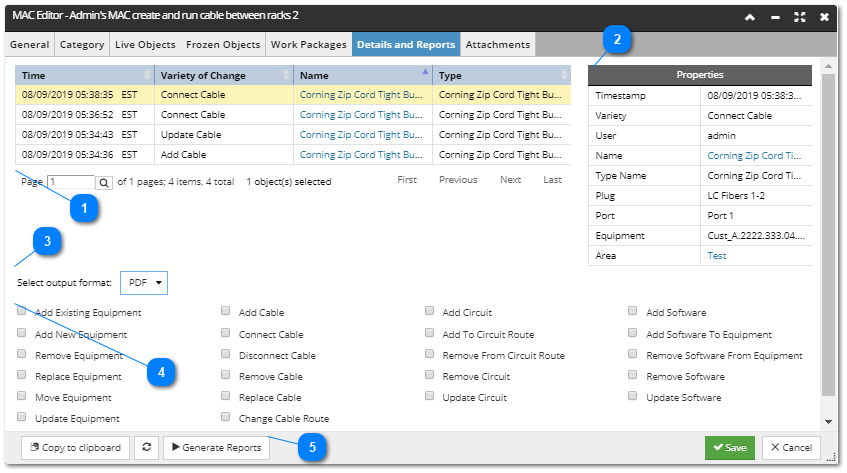Tick the Remove Equipment checkbox
Image resolution: width=847 pixels, height=473 pixels.
pyautogui.click(x=22, y=354)
